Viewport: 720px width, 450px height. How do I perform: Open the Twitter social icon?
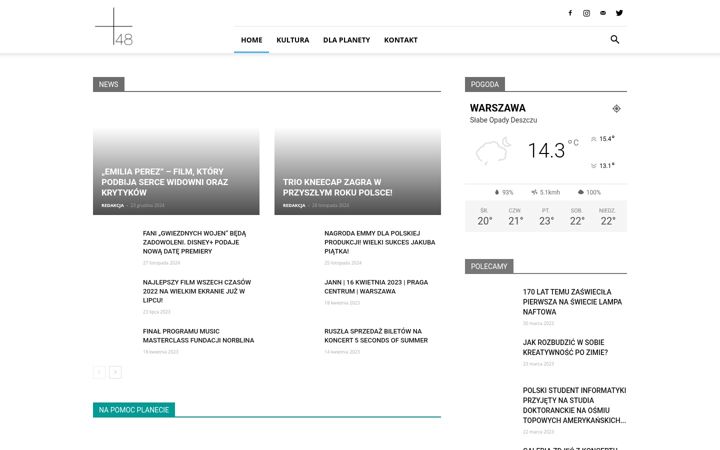pos(619,13)
